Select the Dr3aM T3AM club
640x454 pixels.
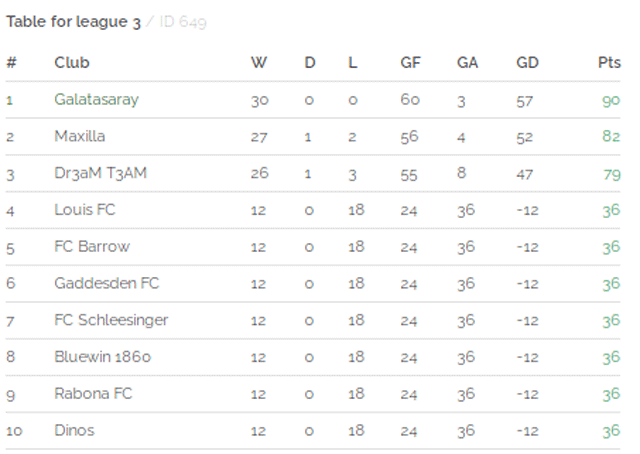click(x=100, y=173)
